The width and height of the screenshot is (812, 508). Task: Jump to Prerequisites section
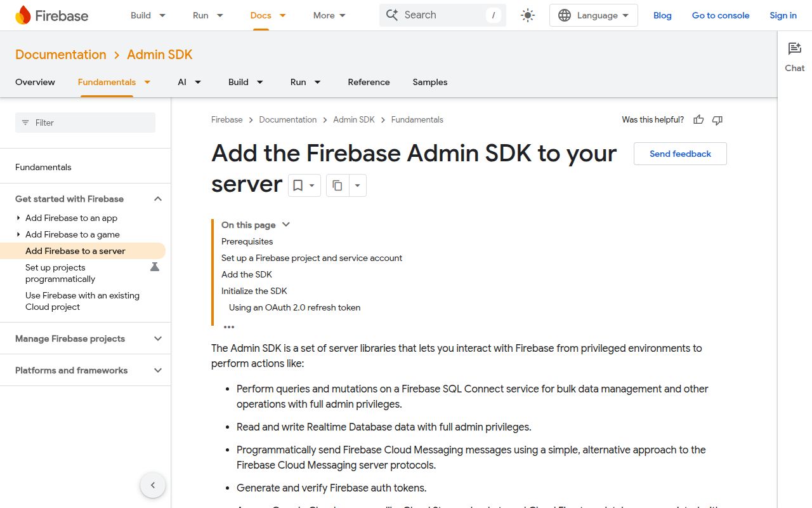point(247,241)
